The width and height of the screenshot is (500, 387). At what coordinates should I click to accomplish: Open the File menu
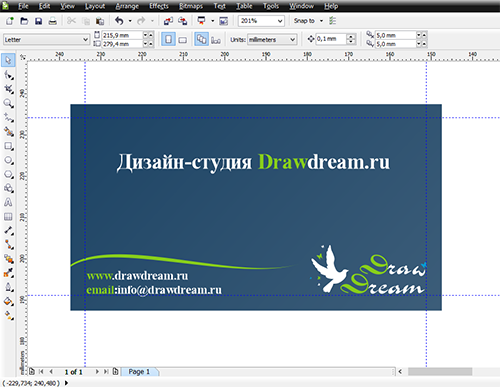coord(23,6)
